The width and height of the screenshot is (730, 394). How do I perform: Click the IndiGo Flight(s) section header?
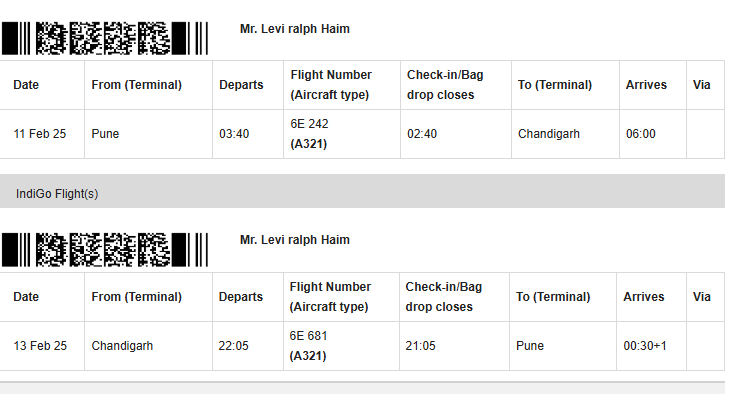coord(362,191)
